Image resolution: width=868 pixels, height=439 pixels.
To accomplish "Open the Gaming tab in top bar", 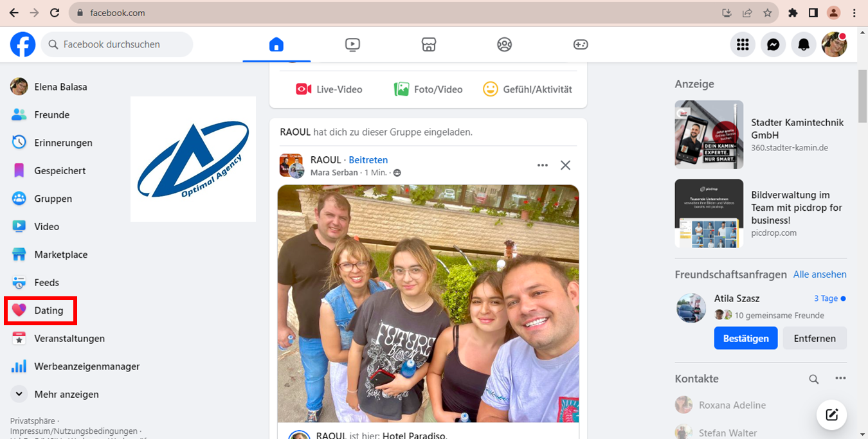I will (581, 44).
